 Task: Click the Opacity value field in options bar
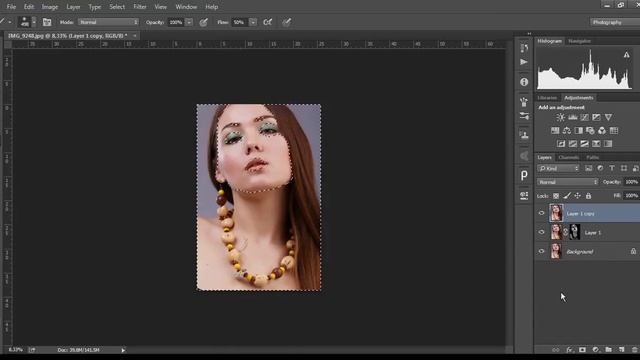[x=176, y=22]
